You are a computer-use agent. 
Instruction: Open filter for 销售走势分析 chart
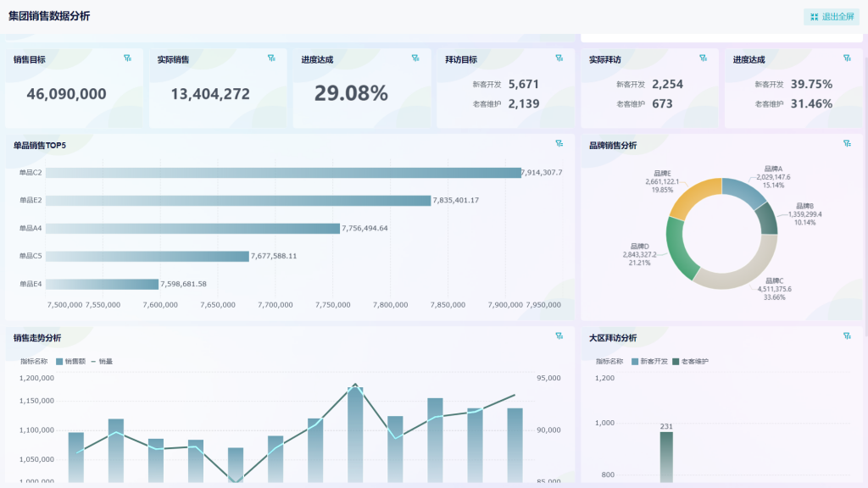(559, 336)
